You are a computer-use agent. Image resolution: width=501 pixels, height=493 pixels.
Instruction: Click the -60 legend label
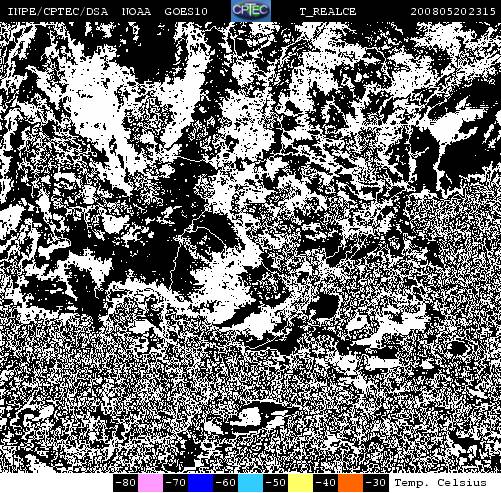225,483
